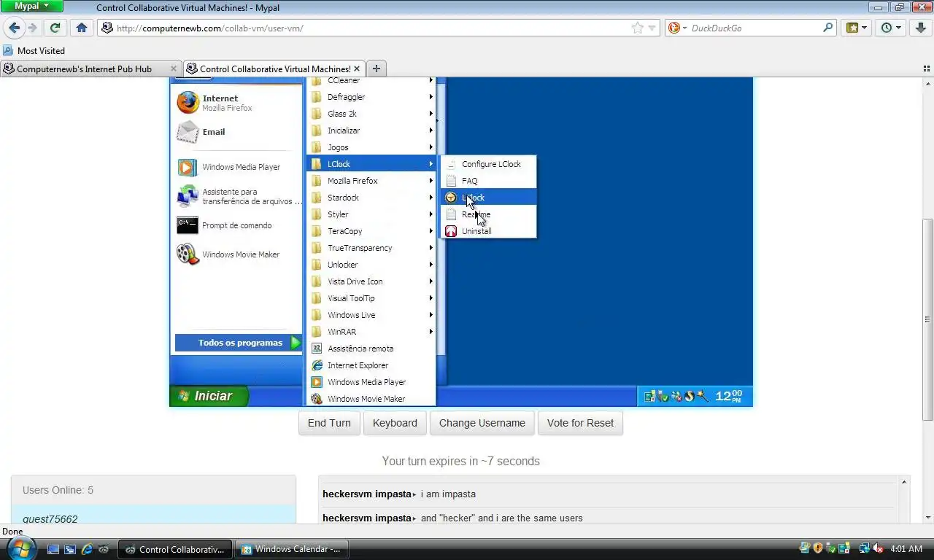Launch the LClock program entry

click(488, 198)
